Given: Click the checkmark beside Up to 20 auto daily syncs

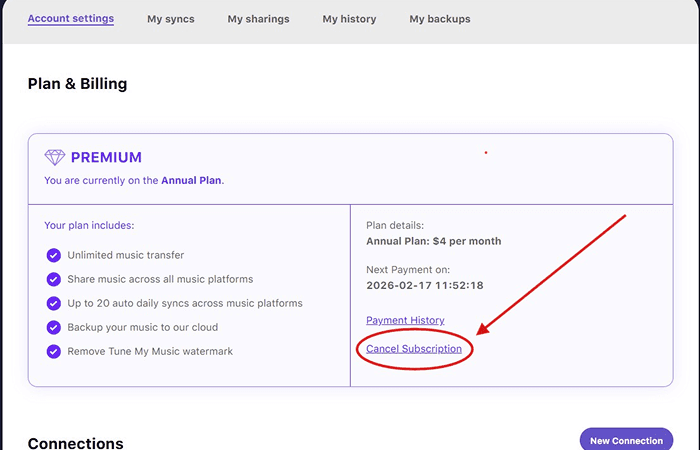Looking at the screenshot, I should 54,304.
